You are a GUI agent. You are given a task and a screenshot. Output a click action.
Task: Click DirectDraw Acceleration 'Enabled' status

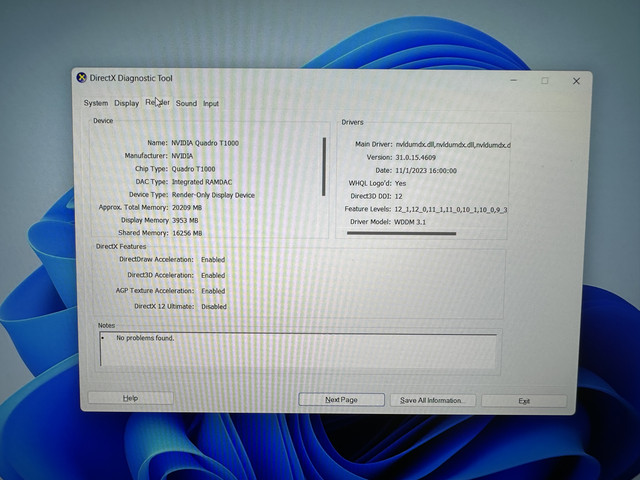[213, 260]
